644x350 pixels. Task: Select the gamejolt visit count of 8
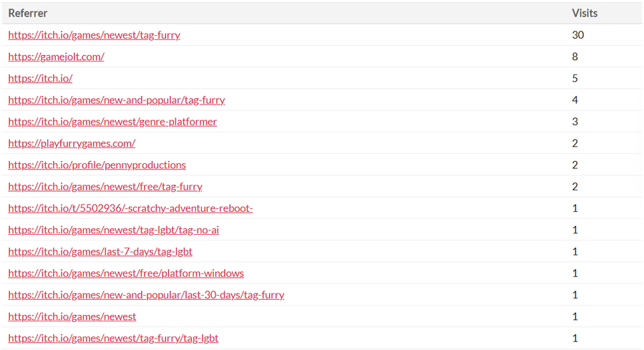coord(575,57)
